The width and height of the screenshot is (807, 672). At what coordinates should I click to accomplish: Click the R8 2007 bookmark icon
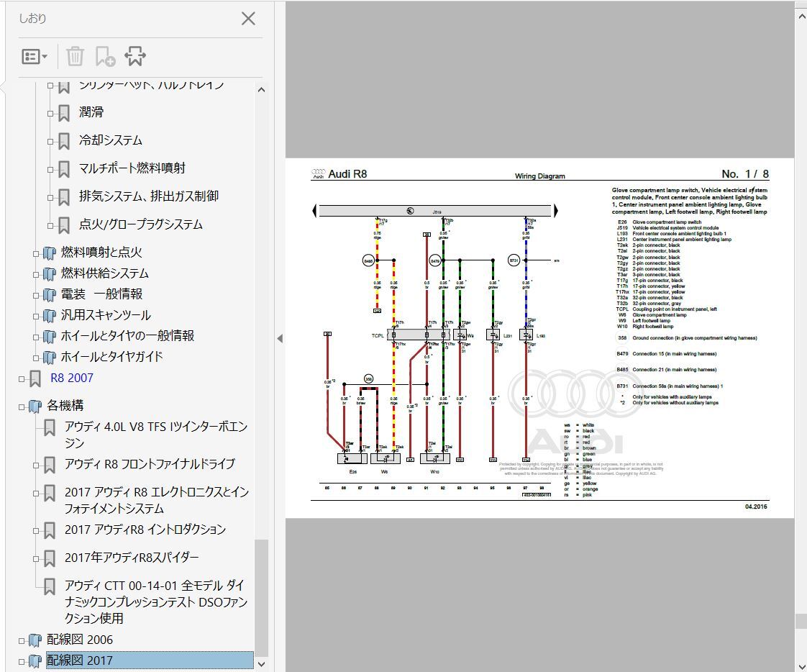pyautogui.click(x=35, y=379)
